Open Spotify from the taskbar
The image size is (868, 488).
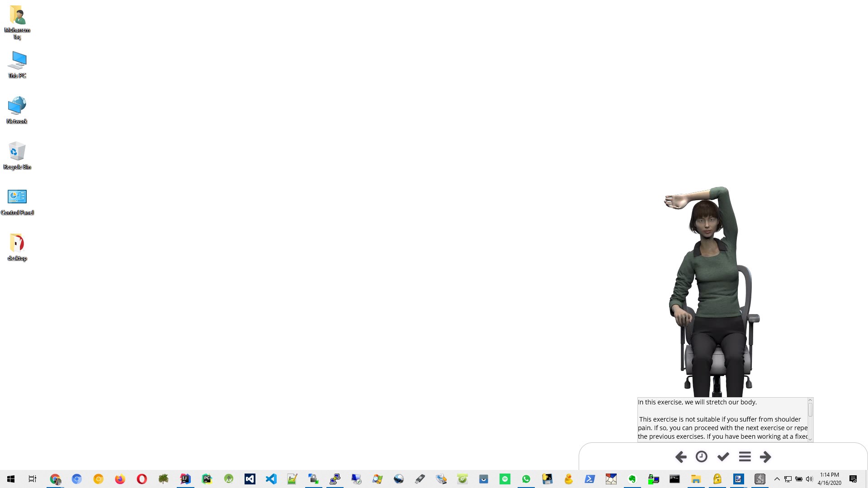coord(505,479)
